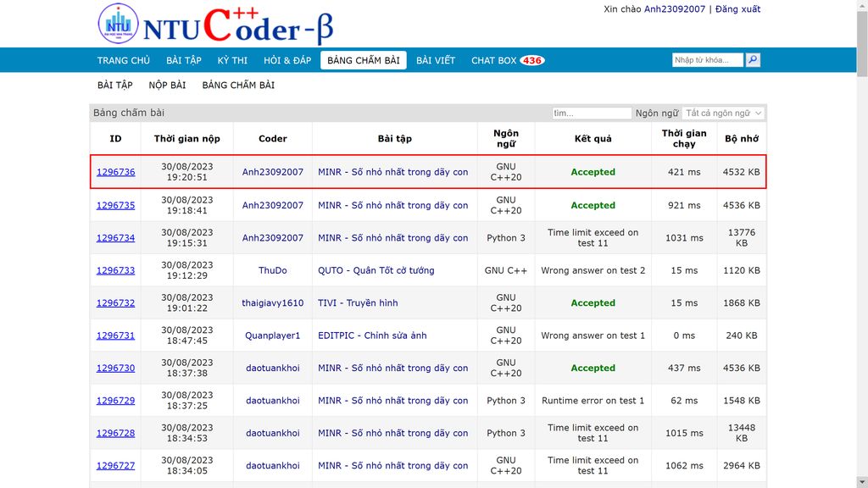Image resolution: width=868 pixels, height=488 pixels.
Task: Open submission 1296735
Action: point(115,205)
